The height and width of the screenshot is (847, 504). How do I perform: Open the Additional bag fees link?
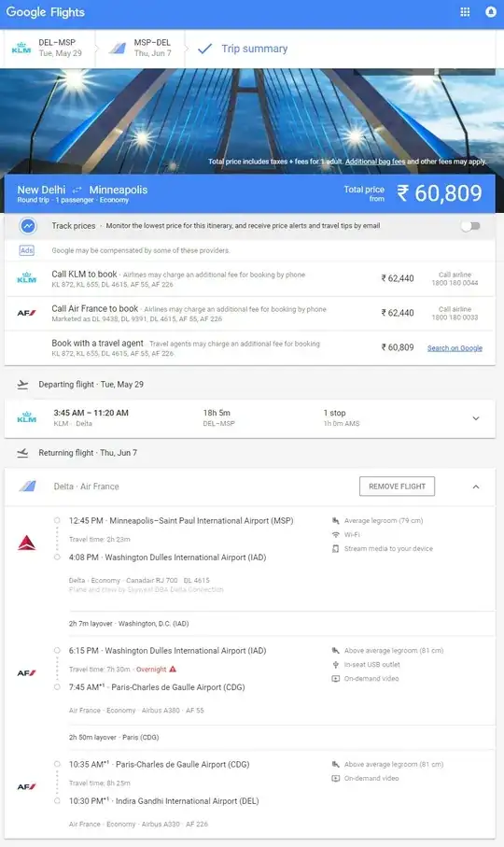point(375,162)
